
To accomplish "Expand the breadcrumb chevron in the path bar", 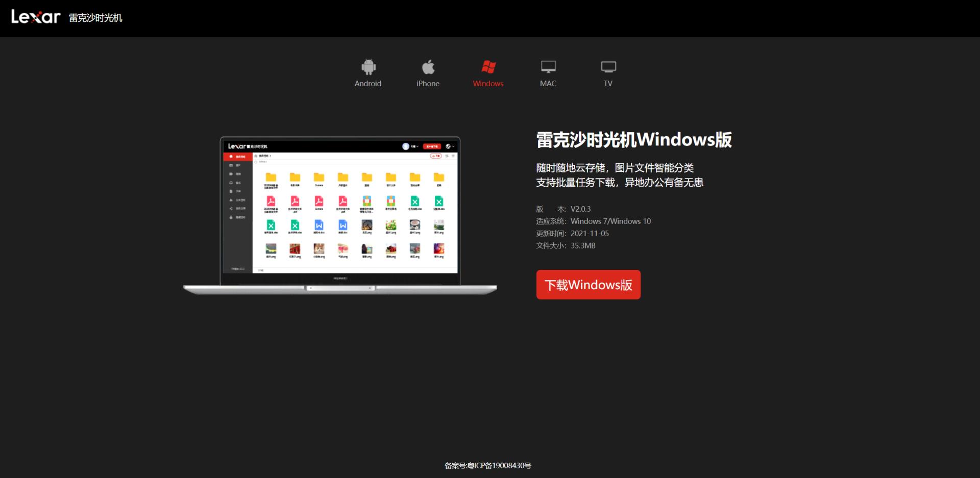I will [x=271, y=156].
